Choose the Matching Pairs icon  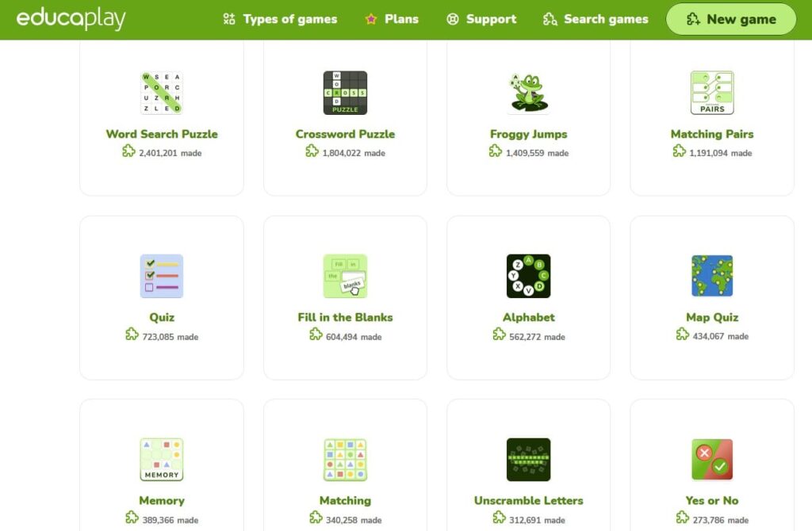[x=712, y=93]
